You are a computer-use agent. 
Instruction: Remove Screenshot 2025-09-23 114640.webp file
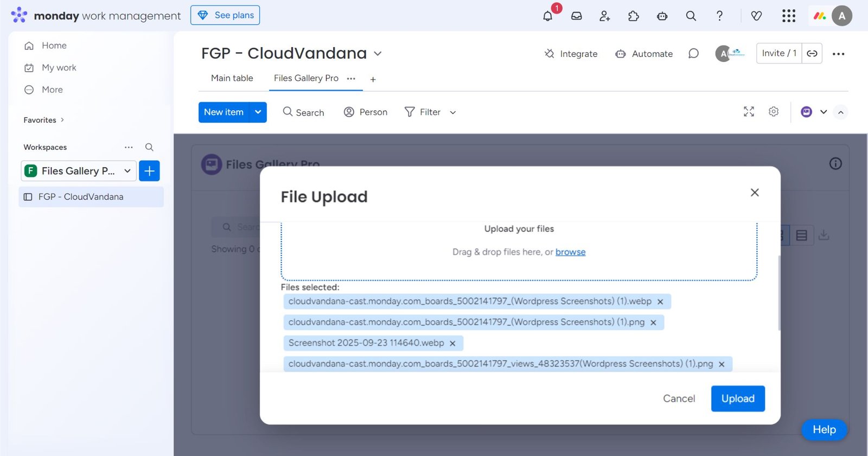tap(452, 344)
